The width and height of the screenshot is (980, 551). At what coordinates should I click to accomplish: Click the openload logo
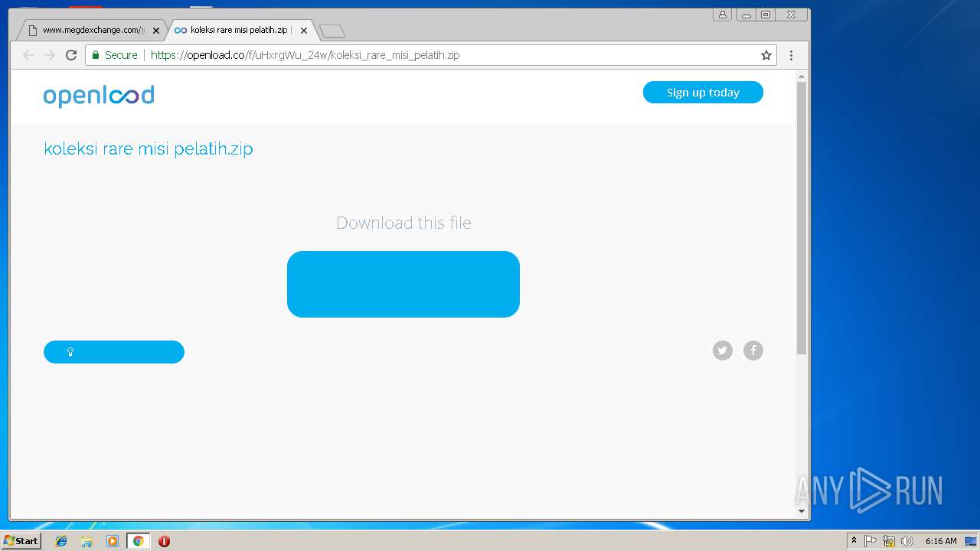(99, 96)
